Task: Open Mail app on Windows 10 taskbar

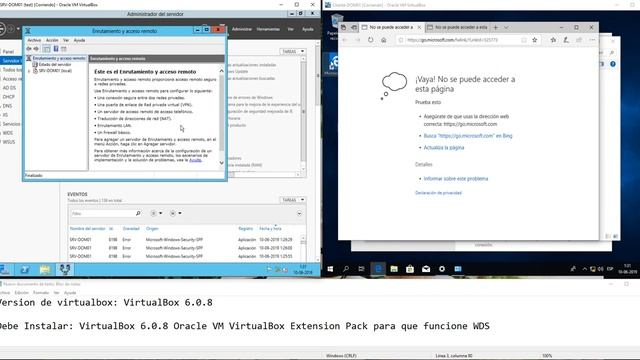Action: click(x=426, y=269)
